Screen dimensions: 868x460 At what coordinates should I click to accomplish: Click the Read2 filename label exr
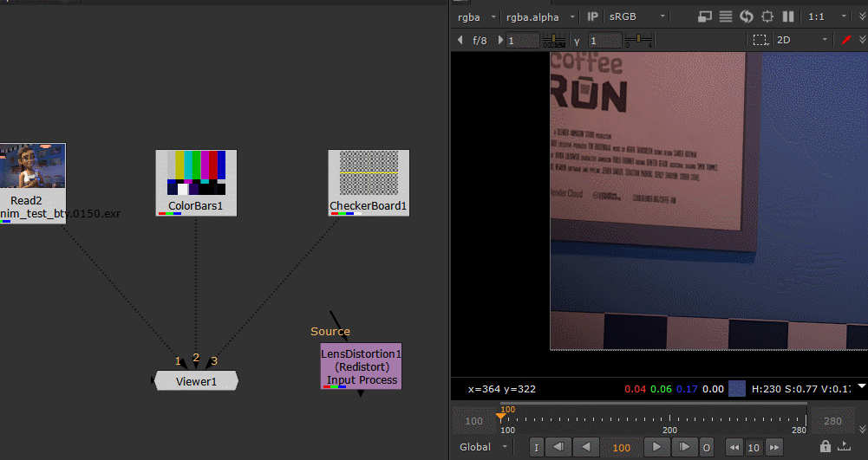(60, 213)
